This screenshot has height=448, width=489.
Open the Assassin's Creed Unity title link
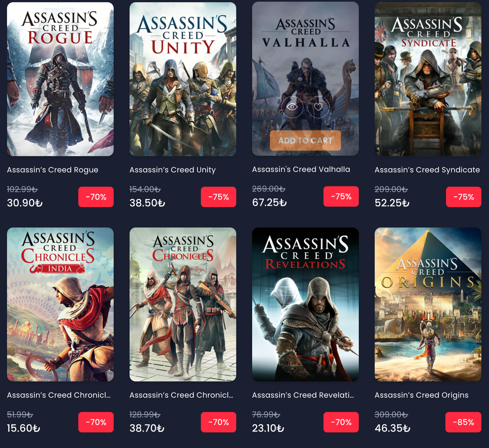pos(173,170)
